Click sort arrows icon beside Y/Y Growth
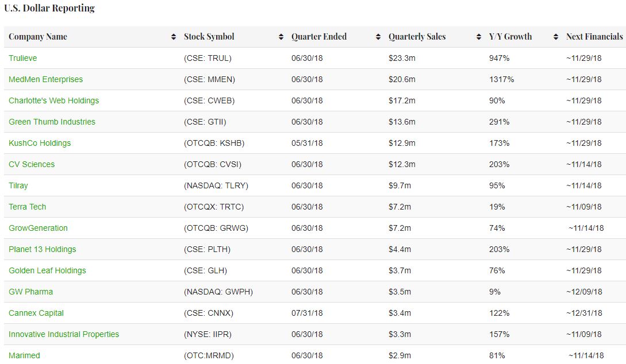Viewport: 626px width, 364px height. pyautogui.click(x=556, y=37)
